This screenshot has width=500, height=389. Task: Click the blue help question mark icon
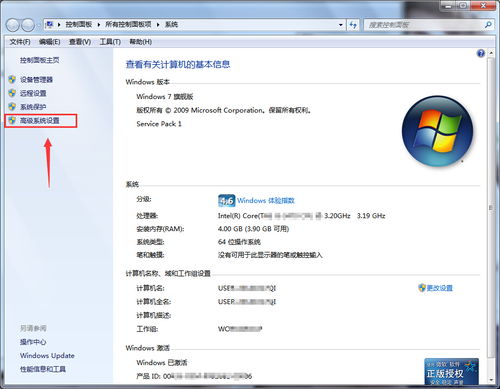tap(481, 53)
